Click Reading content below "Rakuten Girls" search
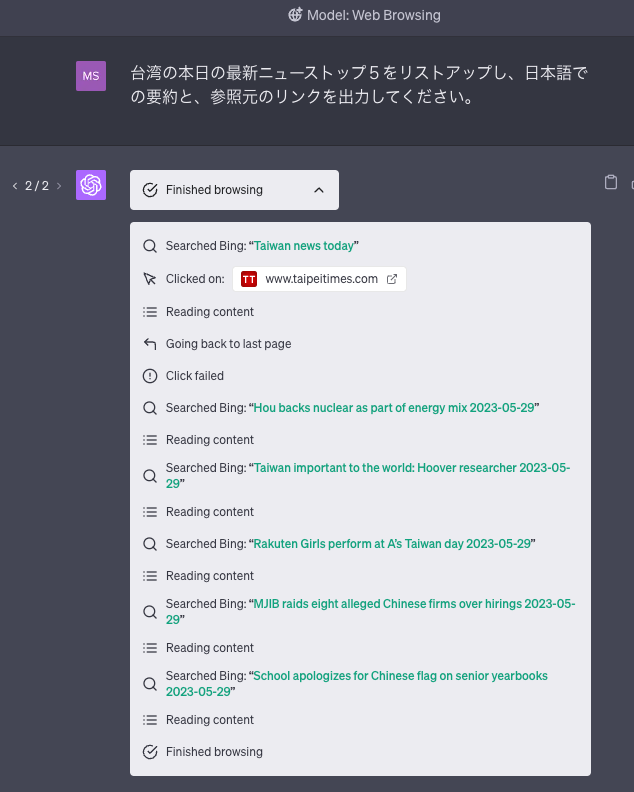Image resolution: width=634 pixels, height=792 pixels. coord(210,576)
